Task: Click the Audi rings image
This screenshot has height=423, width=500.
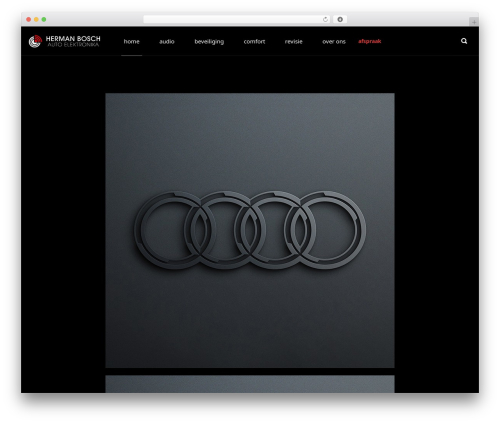Action: click(250, 230)
